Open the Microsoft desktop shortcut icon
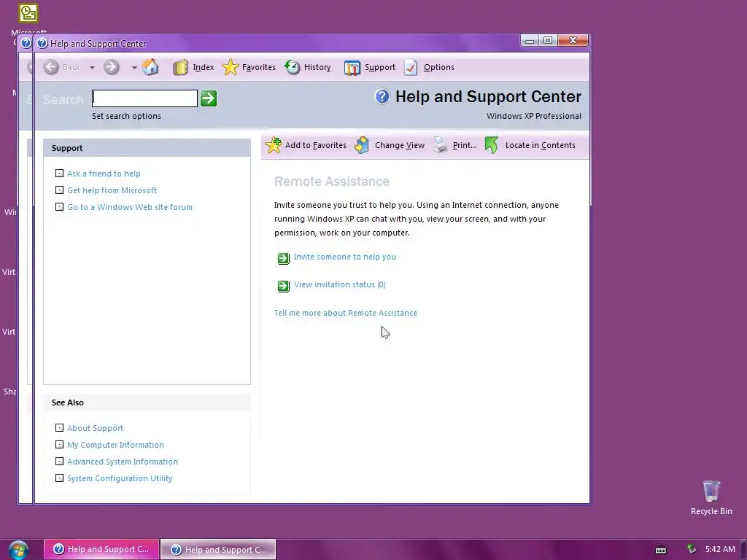Viewport: 747px width, 560px height. [x=28, y=13]
